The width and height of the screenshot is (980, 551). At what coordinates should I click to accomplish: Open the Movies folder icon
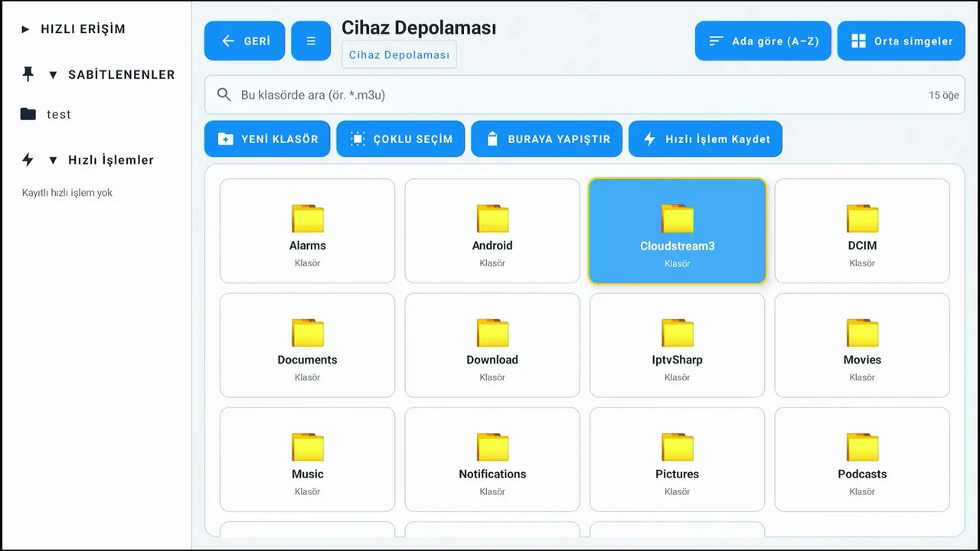point(862,333)
